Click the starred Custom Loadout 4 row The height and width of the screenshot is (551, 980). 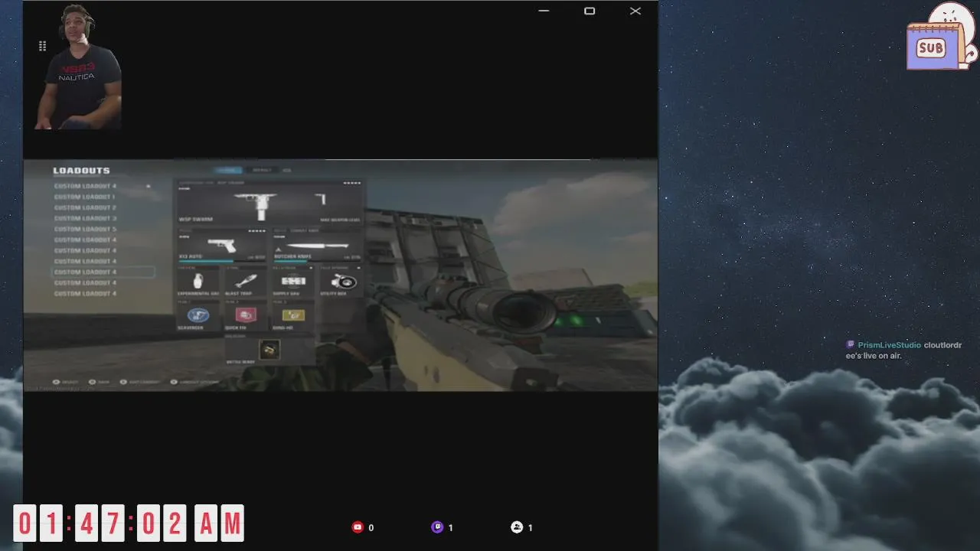coord(103,186)
